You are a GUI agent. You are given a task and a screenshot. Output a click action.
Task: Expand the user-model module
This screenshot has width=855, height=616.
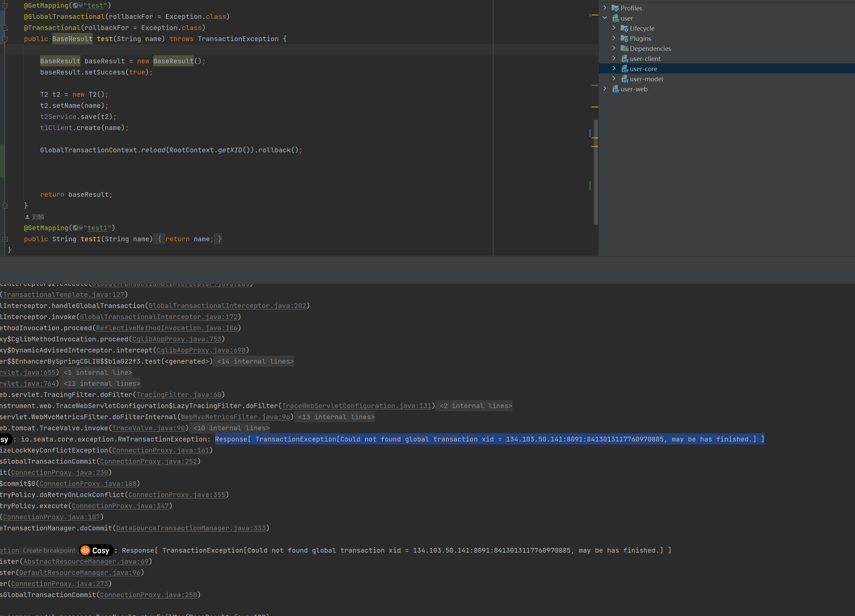click(614, 79)
